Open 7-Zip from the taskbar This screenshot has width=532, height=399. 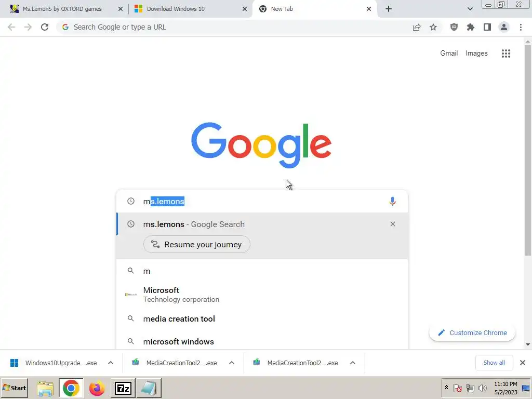tap(123, 388)
